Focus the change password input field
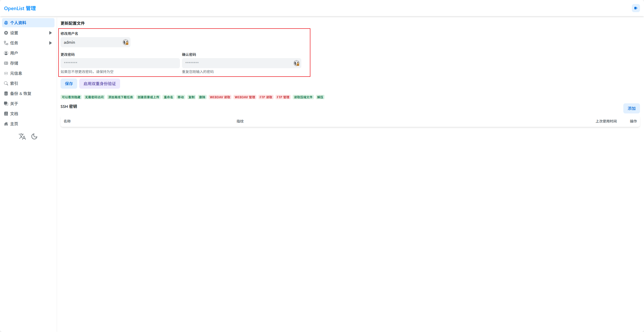644x332 pixels. point(120,63)
